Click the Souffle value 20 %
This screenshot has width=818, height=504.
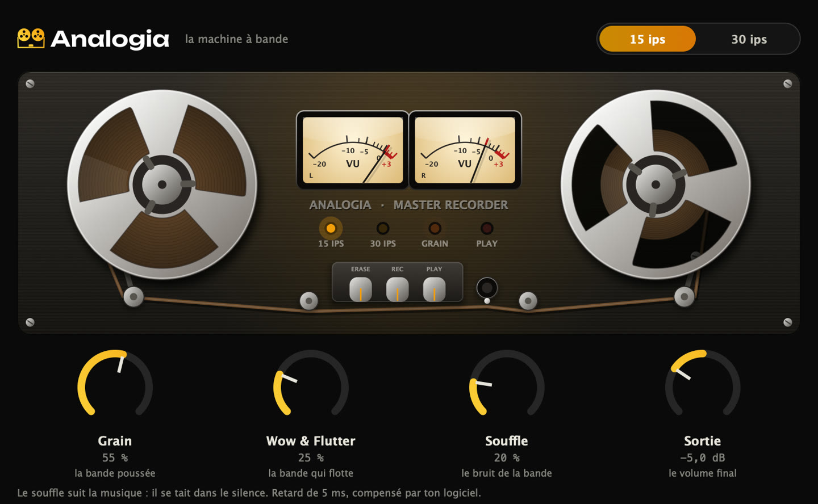pos(507,457)
